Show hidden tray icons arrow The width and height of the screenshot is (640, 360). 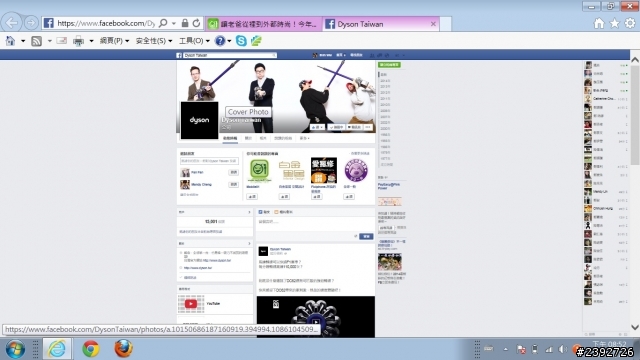tap(506, 349)
